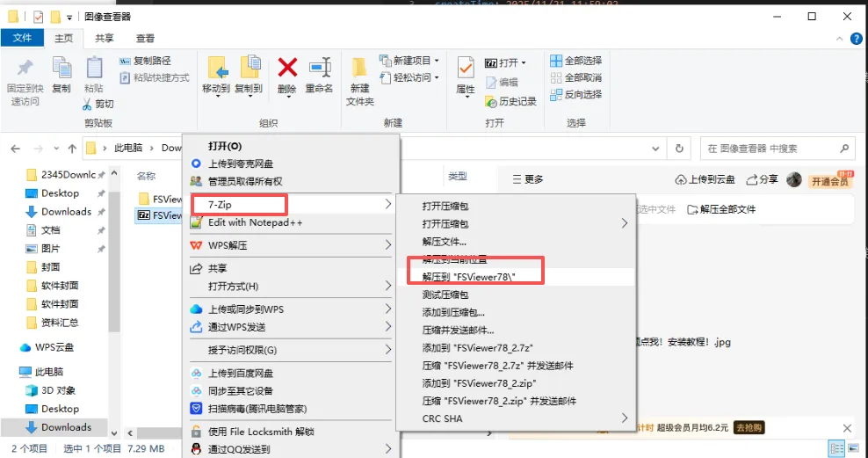Choose 测试压缩包 in the 7-Zip submenu
868x458 pixels.
[x=516, y=294]
